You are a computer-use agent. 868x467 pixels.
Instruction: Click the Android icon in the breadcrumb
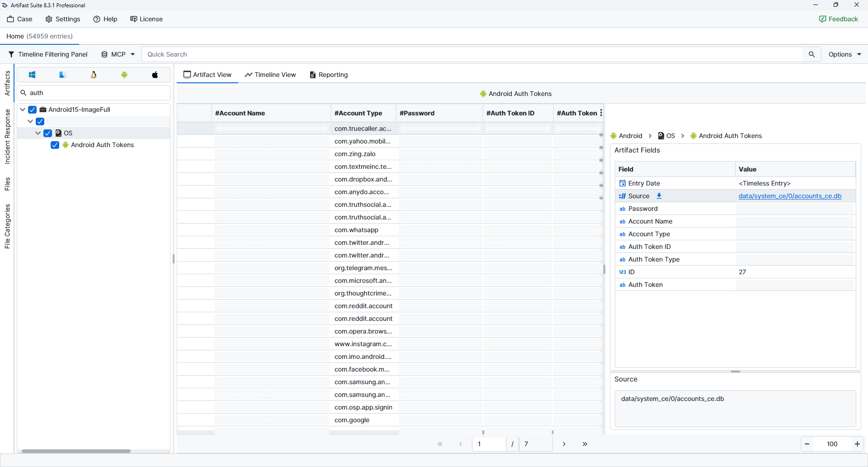point(613,136)
